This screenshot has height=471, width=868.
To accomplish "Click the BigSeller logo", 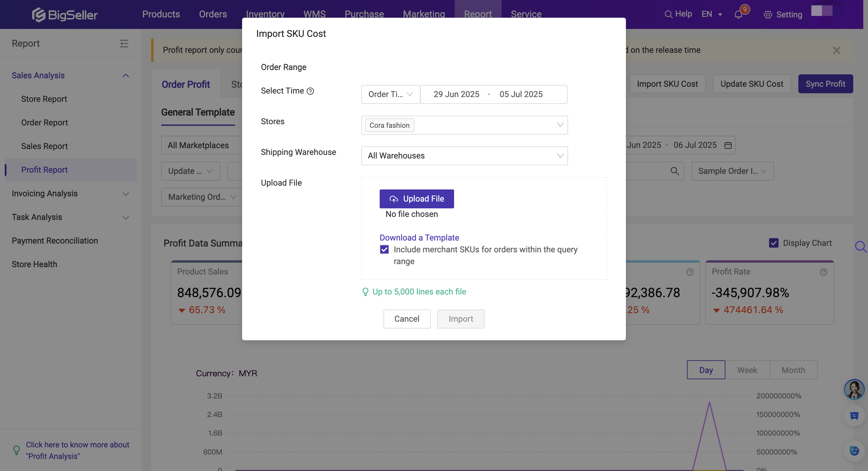I will 65,14.
